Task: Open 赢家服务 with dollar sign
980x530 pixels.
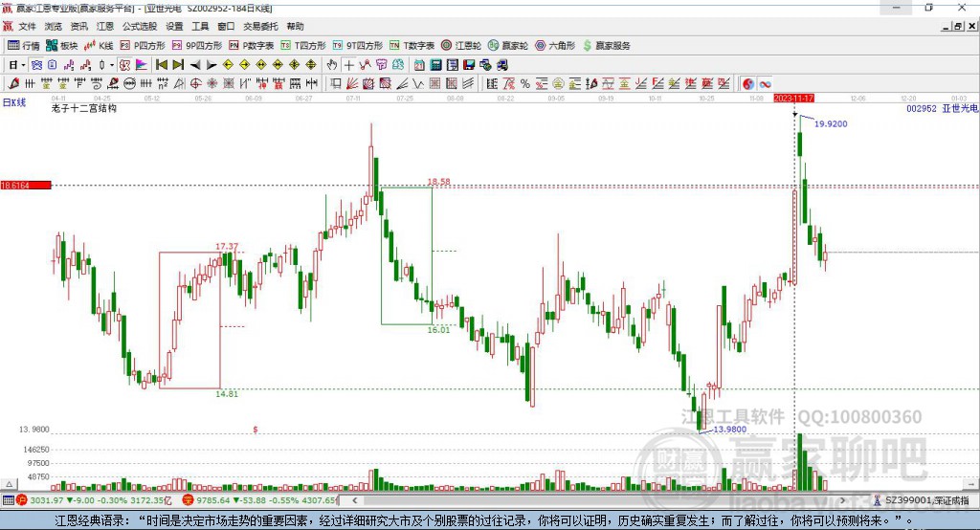Action: (606, 46)
